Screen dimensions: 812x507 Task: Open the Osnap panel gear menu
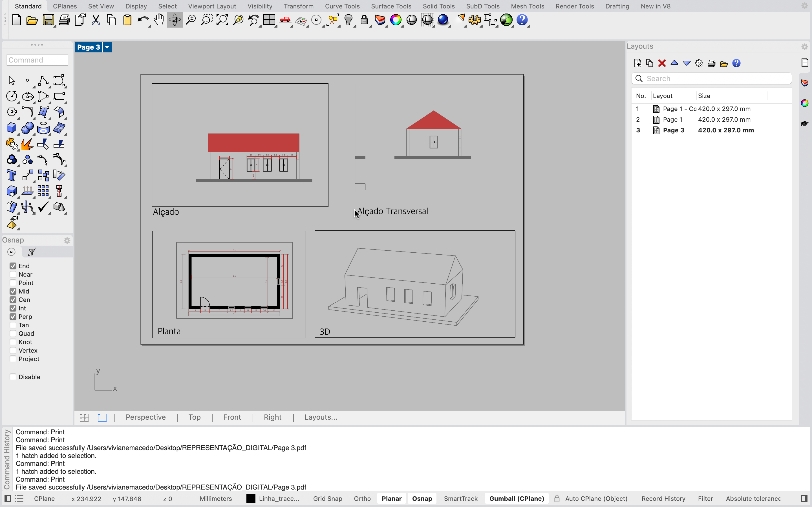click(x=67, y=241)
